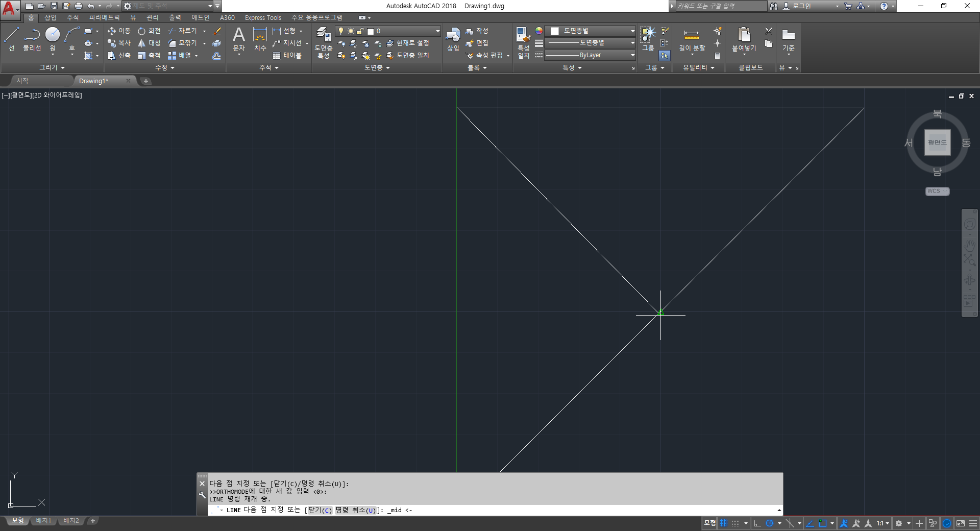Expand the Annotation (주석) panel
980x531 pixels.
point(269,67)
